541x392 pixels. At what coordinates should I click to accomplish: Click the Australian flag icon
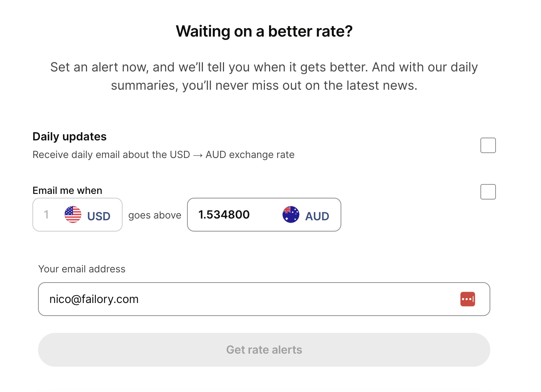click(x=291, y=214)
